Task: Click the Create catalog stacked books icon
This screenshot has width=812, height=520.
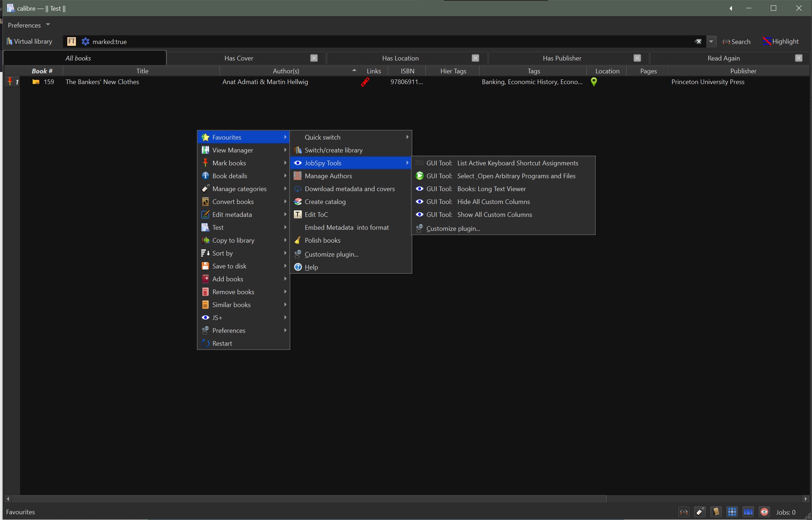Action: [298, 202]
